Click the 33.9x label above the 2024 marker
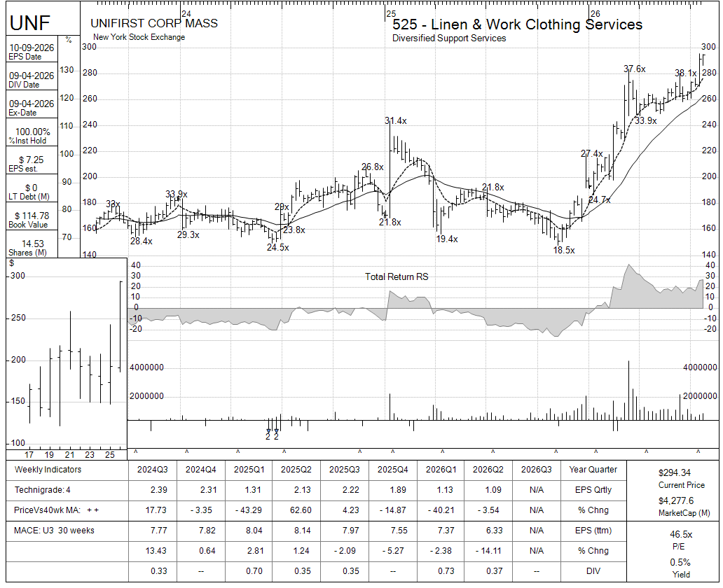The width and height of the screenshot is (723, 588). click(176, 195)
